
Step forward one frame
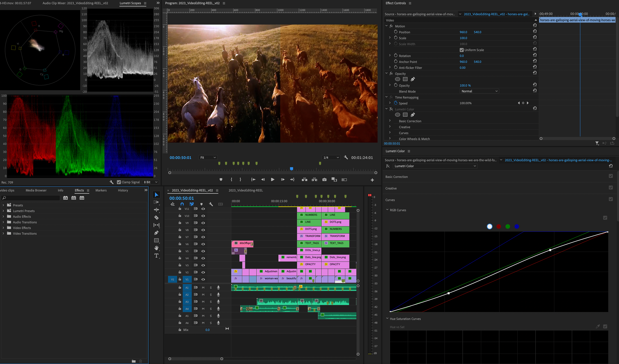[x=283, y=180]
